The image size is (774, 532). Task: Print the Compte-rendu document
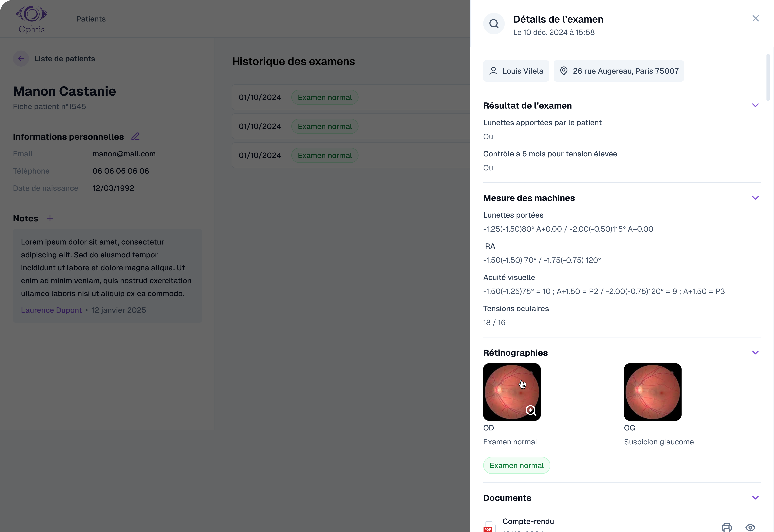pyautogui.click(x=726, y=527)
